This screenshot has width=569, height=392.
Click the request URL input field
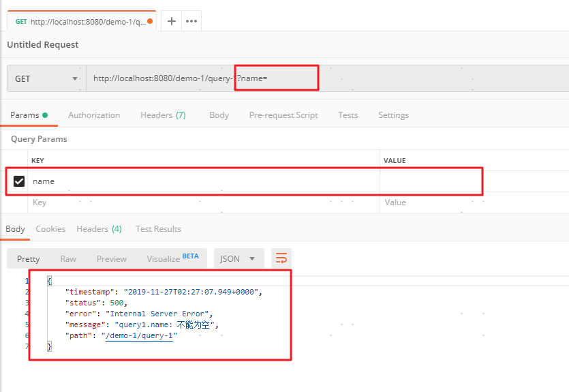(x=327, y=78)
